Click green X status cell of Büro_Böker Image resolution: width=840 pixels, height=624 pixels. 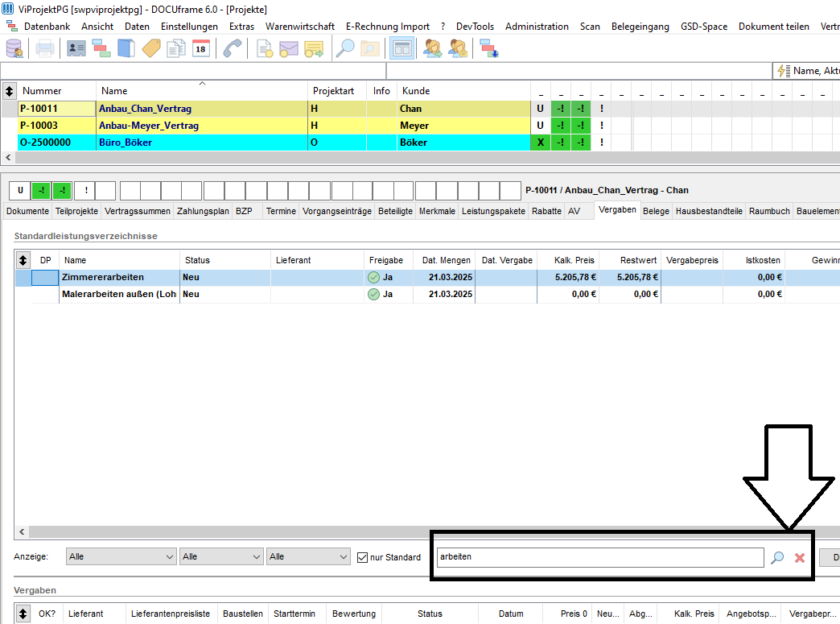click(x=541, y=143)
